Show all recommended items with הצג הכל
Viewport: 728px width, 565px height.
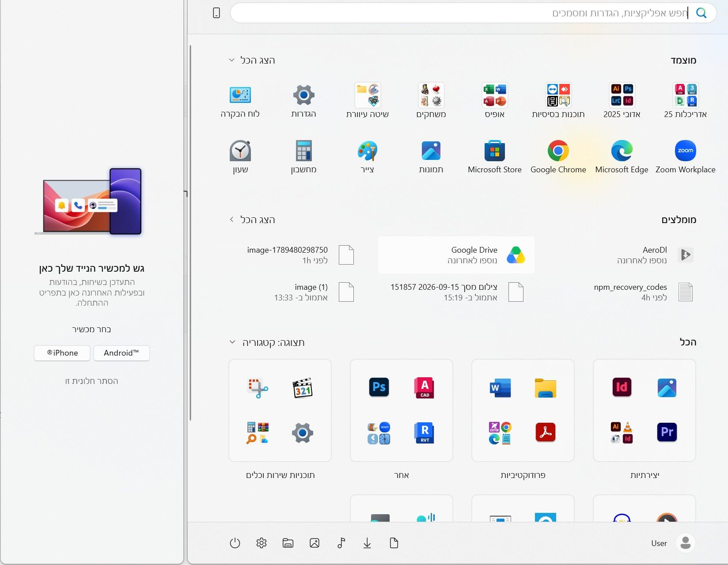[x=252, y=220]
